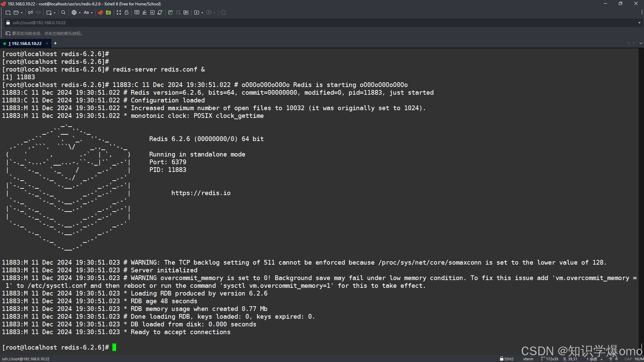Open the toolbar three-dot options menu
644x362 pixels.
(x=642, y=12)
